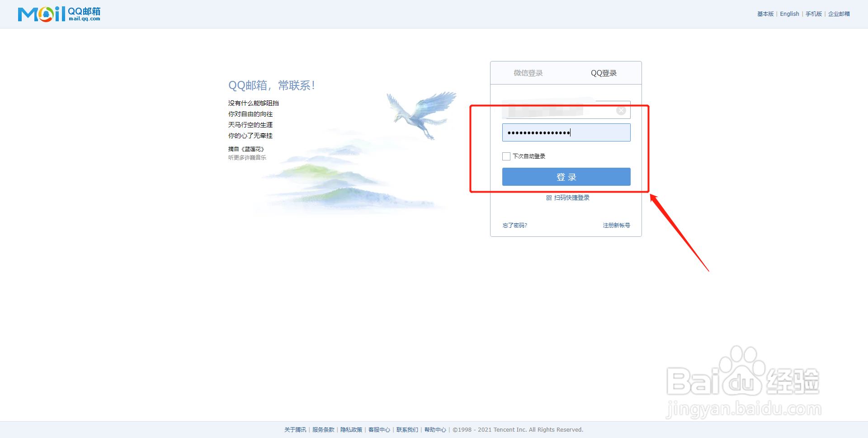868x438 pixels.
Task: Open 关于腾讯 in the footer
Action: coord(295,430)
